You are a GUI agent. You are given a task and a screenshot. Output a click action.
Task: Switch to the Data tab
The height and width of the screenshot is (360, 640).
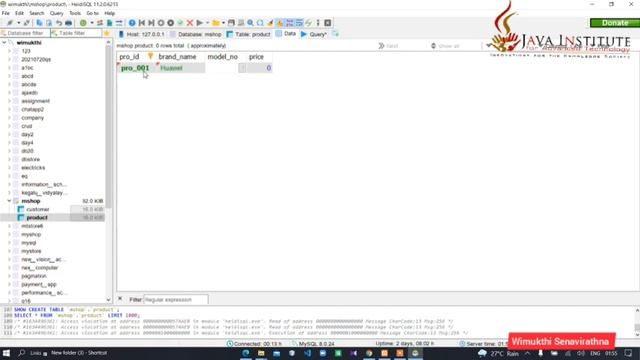click(286, 34)
